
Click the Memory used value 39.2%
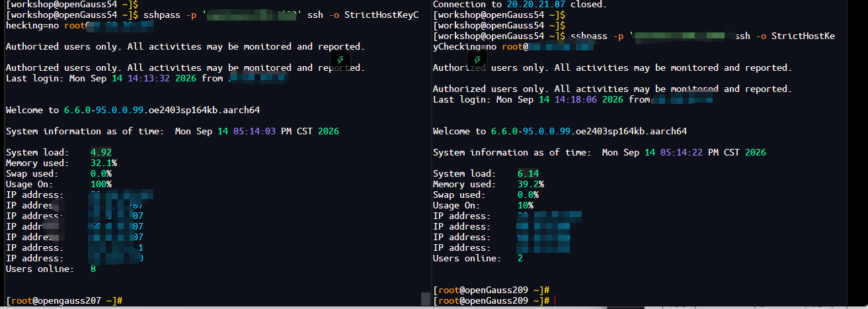click(x=531, y=184)
